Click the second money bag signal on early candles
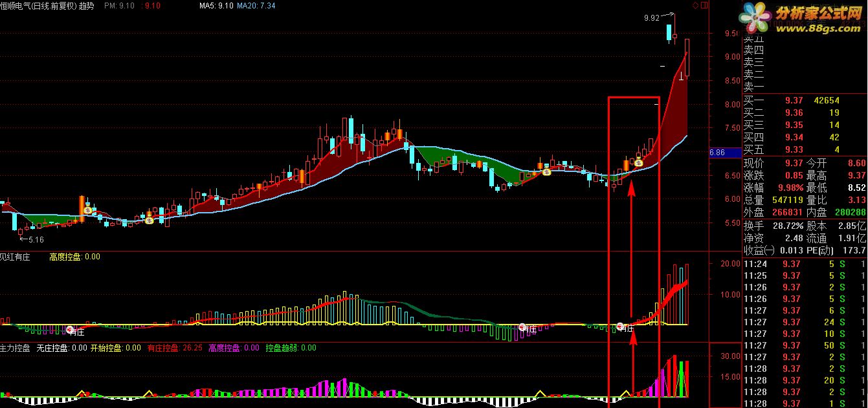Image resolution: width=868 pixels, height=408 pixels. [x=150, y=219]
